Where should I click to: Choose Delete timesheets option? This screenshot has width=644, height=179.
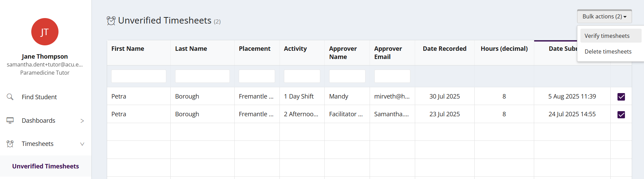[608, 51]
